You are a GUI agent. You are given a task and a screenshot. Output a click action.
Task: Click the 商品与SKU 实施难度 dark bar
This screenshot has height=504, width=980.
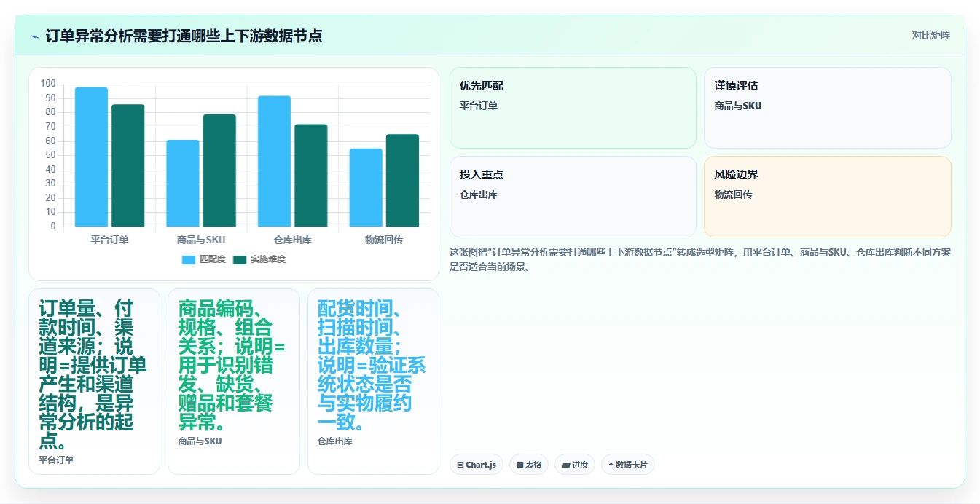click(x=219, y=170)
